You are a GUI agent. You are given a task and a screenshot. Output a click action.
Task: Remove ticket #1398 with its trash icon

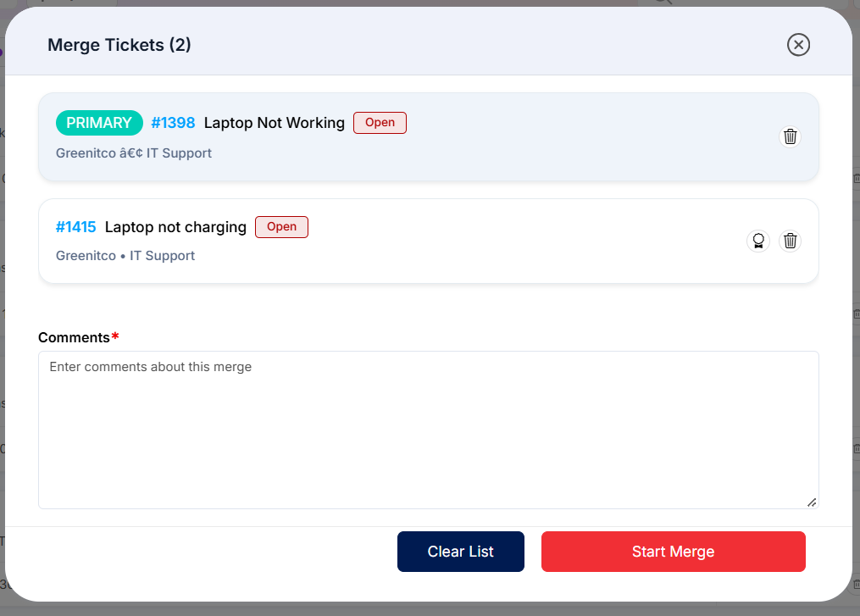coord(790,136)
